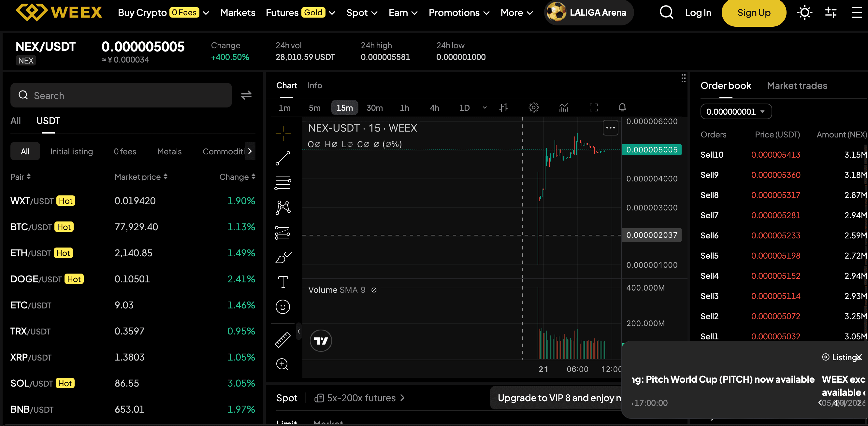Filter by Metals category
Image resolution: width=868 pixels, height=426 pixels.
coord(169,151)
